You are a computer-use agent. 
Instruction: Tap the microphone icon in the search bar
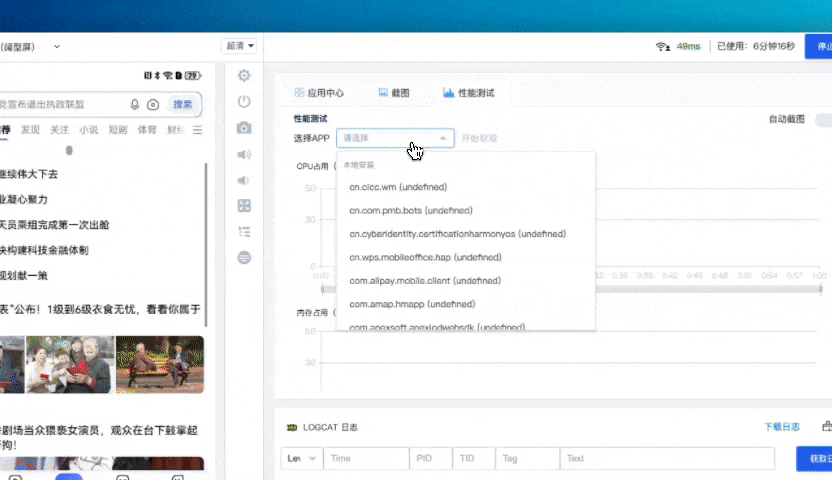click(135, 104)
